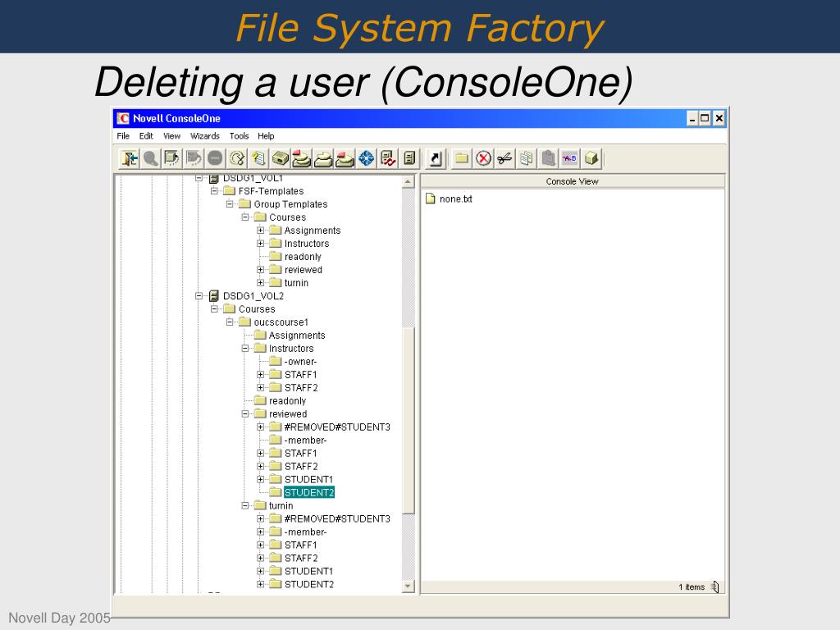Select the DSDG1_VOL2 volume label

point(253,295)
